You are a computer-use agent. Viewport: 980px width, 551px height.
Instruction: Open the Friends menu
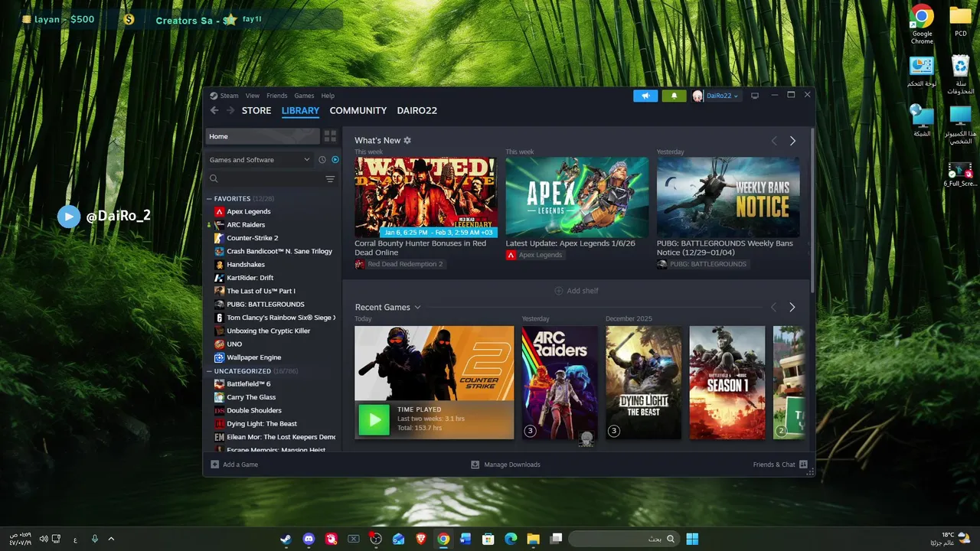point(277,96)
